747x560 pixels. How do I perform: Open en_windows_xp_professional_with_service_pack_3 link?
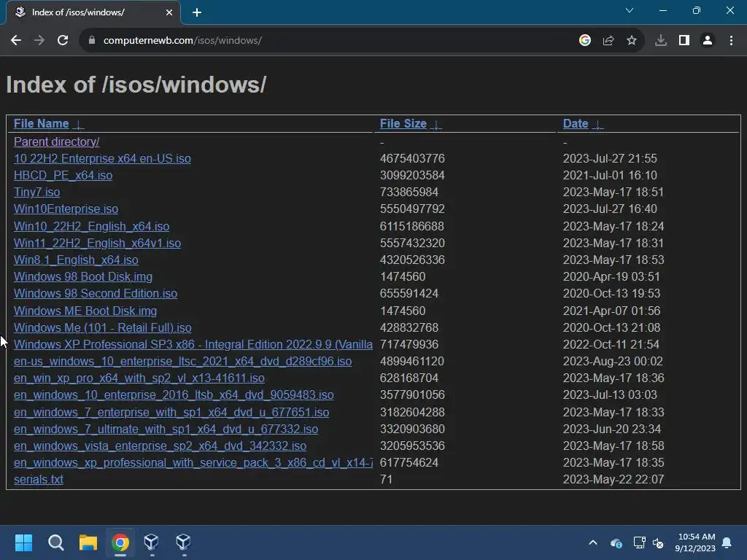[193, 462]
